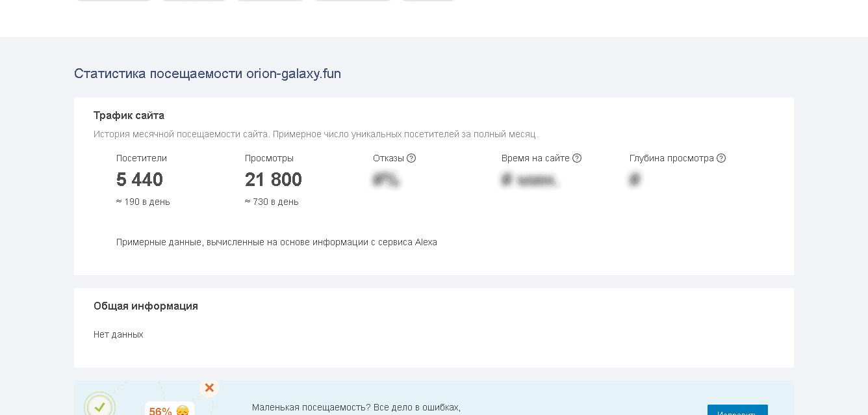Click the blurred Глубина просмотра value

pyautogui.click(x=635, y=180)
